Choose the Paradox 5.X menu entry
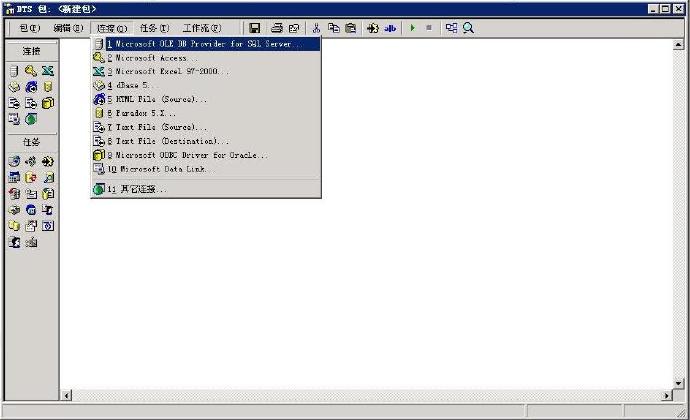The height and width of the screenshot is (420, 690). pos(206,113)
